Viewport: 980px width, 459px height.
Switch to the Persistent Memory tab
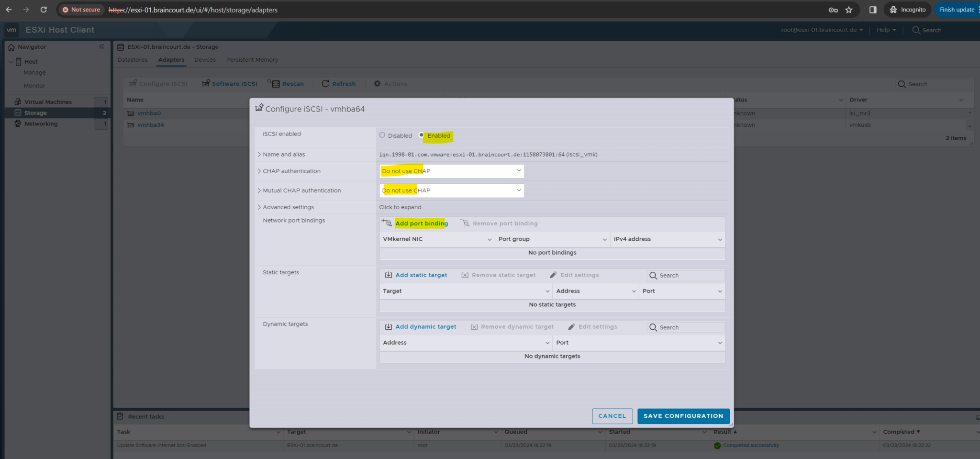pos(252,60)
